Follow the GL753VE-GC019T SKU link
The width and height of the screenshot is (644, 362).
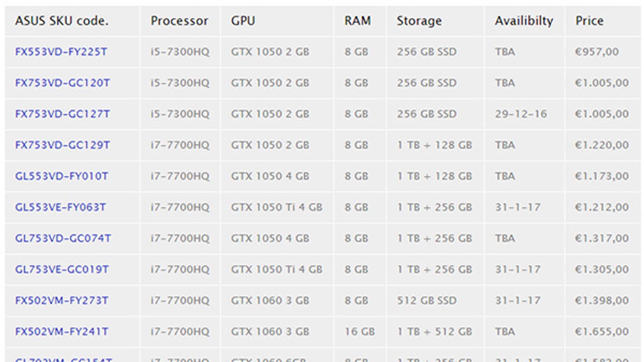(62, 269)
